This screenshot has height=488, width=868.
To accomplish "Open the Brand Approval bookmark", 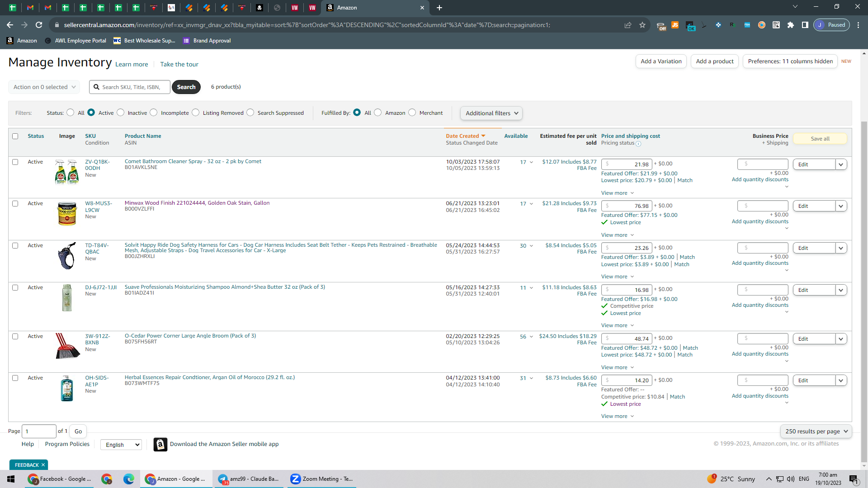I will (x=207, y=41).
